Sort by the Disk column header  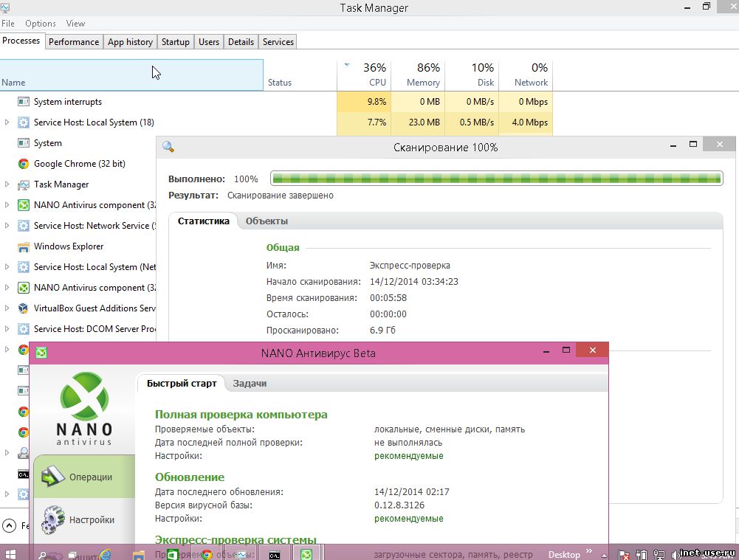[x=472, y=75]
